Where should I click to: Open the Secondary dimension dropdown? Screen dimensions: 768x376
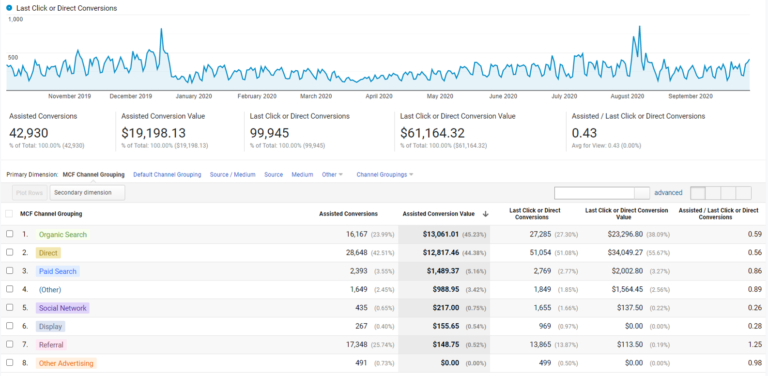point(87,193)
